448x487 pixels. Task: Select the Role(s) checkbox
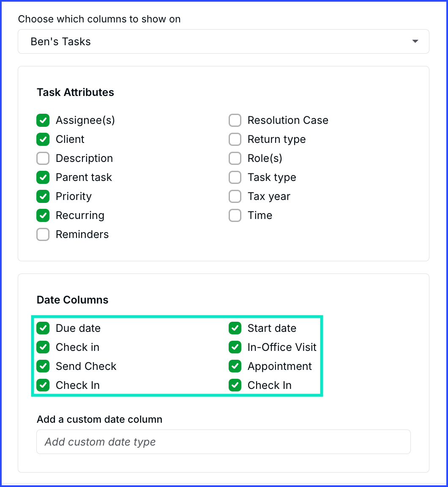[x=235, y=159]
